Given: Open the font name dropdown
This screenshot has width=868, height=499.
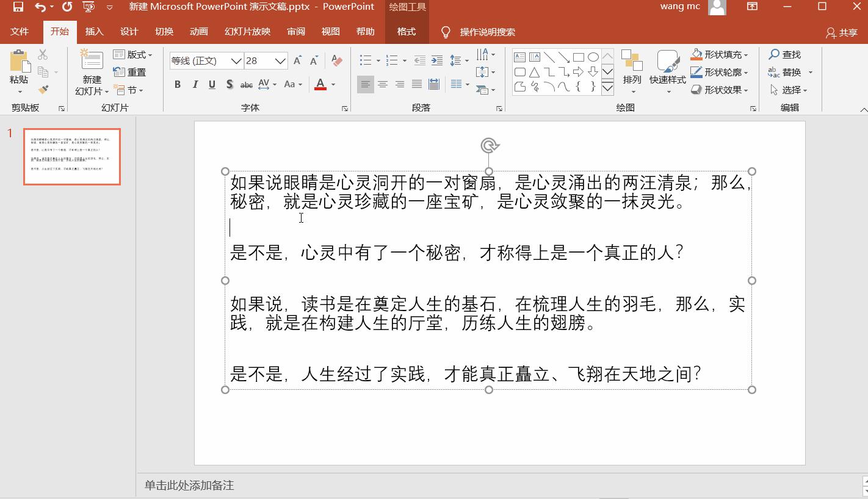Looking at the screenshot, I should (x=237, y=60).
